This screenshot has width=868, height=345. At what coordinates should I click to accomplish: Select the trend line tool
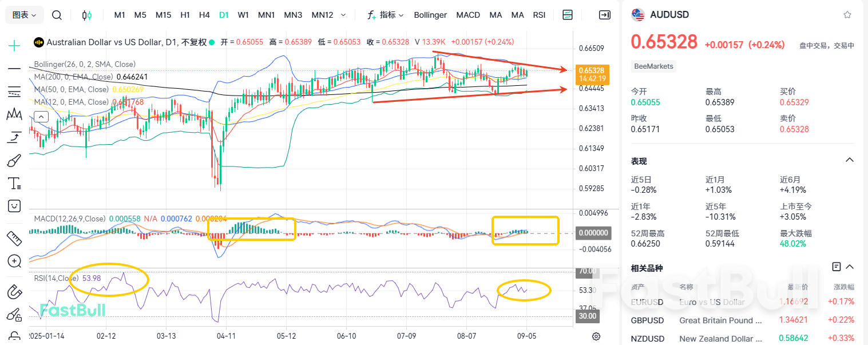pyautogui.click(x=14, y=69)
